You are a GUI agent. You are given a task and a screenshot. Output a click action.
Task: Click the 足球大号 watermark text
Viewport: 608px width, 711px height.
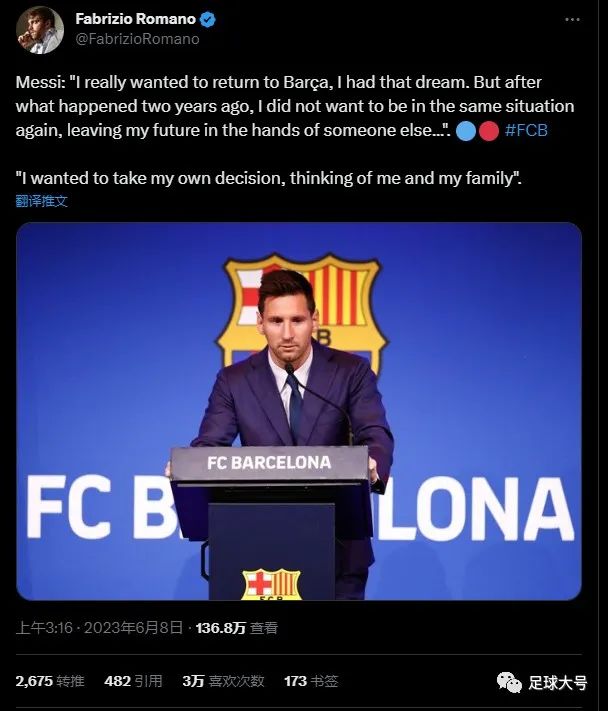pos(558,683)
